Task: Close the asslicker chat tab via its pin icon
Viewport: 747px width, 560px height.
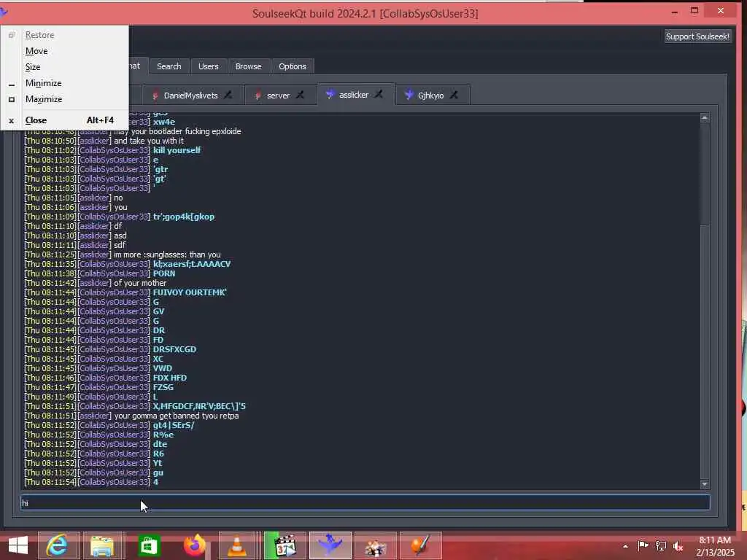Action: click(x=379, y=94)
